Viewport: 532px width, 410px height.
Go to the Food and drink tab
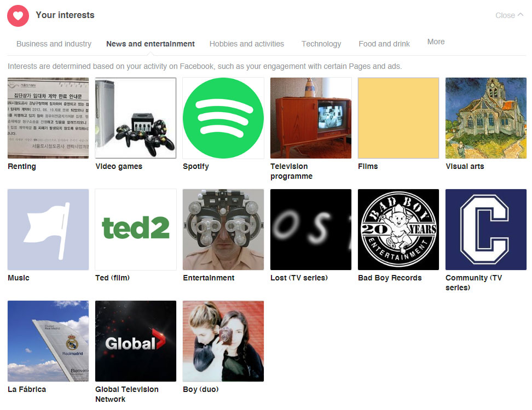tap(384, 44)
